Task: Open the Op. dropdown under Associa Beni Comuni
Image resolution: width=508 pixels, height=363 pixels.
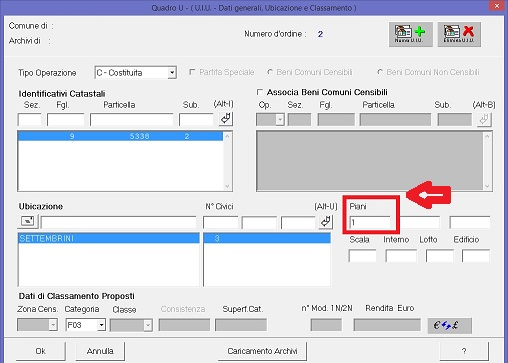Action: click(x=280, y=119)
